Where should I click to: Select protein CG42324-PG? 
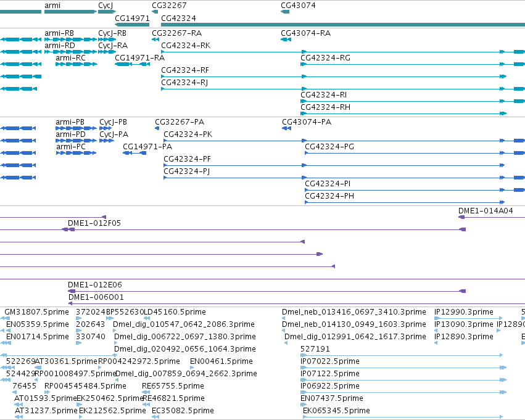329,147
